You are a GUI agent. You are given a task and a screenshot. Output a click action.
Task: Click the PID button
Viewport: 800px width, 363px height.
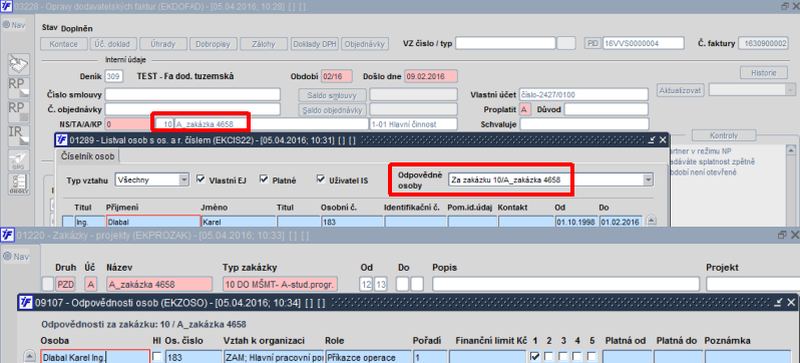tap(592, 43)
